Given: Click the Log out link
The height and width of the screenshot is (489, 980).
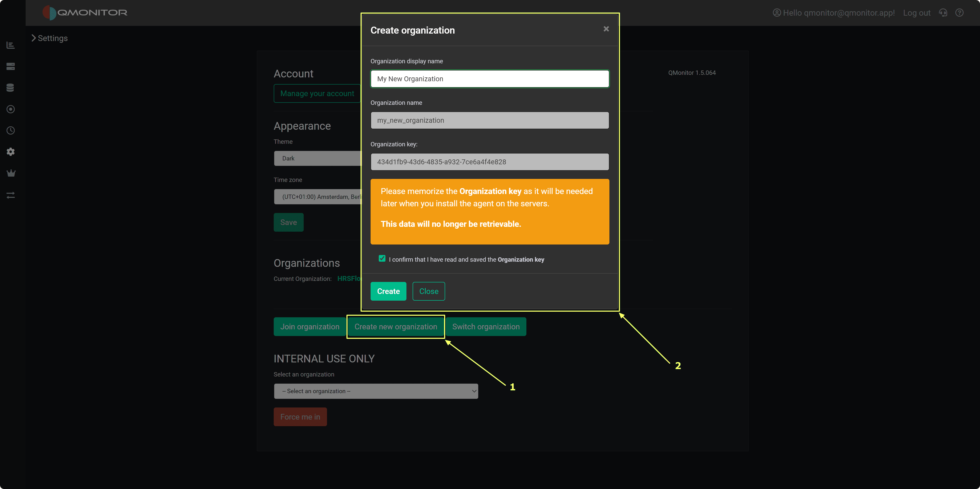Looking at the screenshot, I should click(x=916, y=13).
